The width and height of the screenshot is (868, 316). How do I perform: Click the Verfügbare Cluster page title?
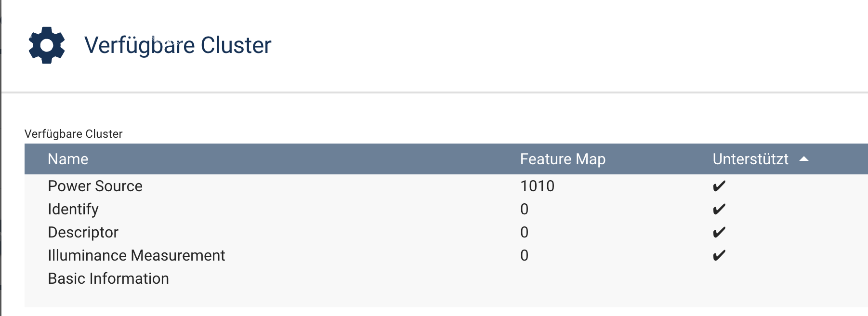178,45
